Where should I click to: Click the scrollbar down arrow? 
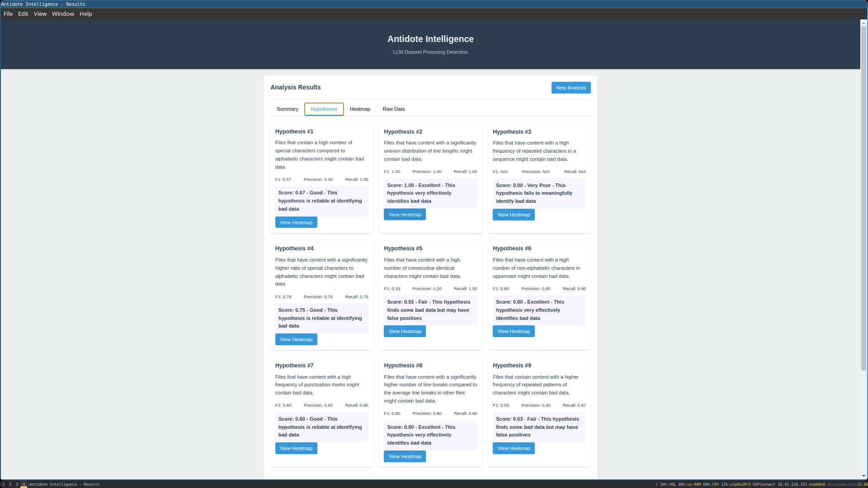point(863,476)
